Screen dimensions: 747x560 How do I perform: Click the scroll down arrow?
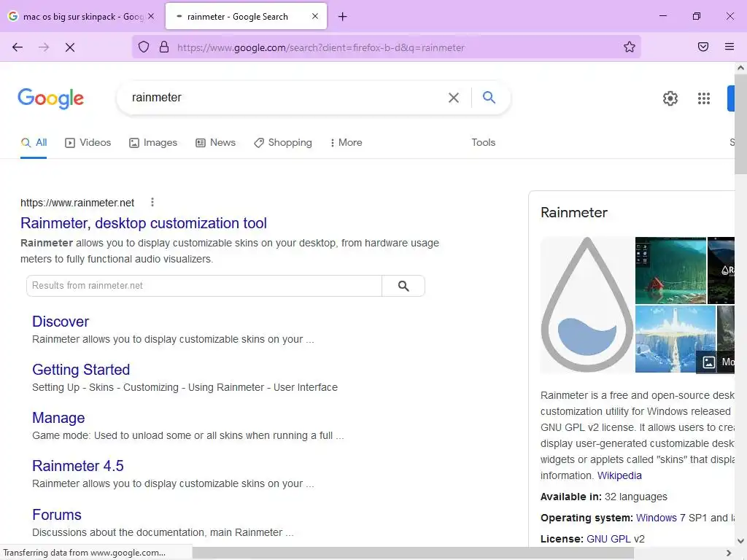click(x=740, y=541)
